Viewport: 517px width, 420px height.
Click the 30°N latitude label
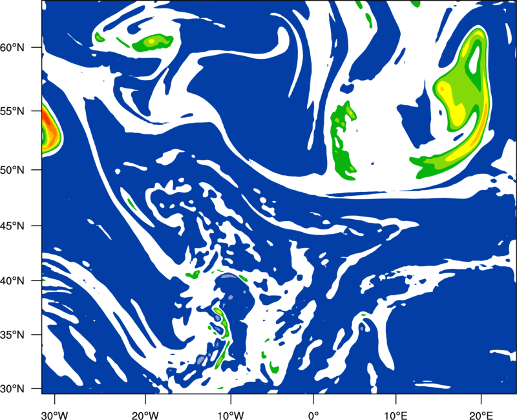(12, 389)
